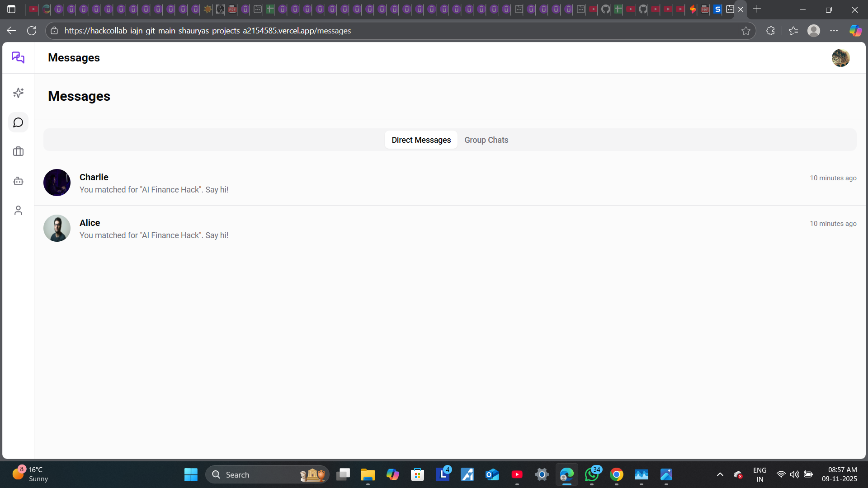Open the browser settings three-dot menu
This screenshot has height=488, width=868.
[835, 30]
